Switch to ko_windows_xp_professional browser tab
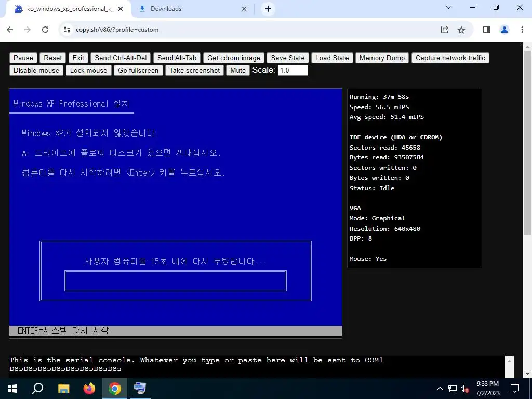This screenshot has height=399, width=532. (70, 9)
